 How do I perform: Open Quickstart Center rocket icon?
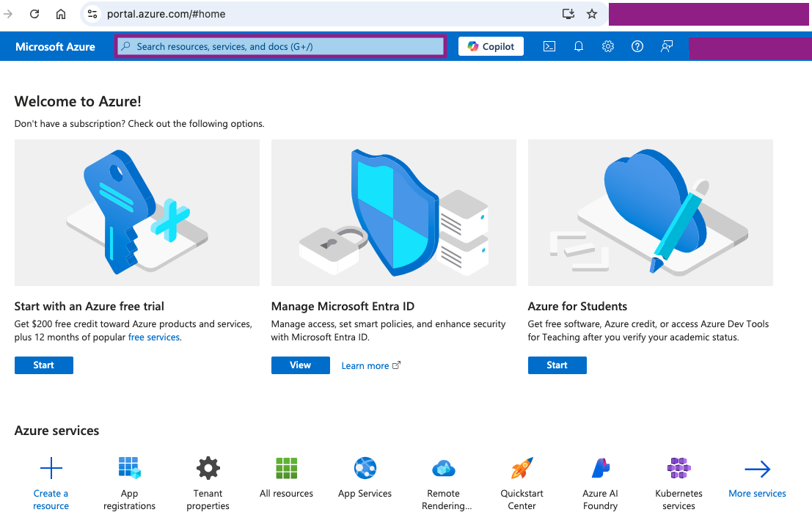[522, 469]
